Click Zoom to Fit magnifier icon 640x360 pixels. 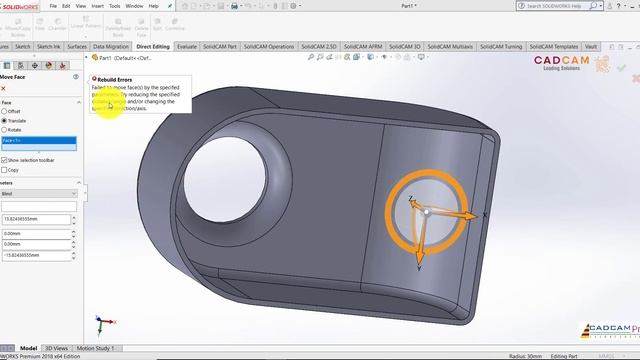[x=311, y=57]
